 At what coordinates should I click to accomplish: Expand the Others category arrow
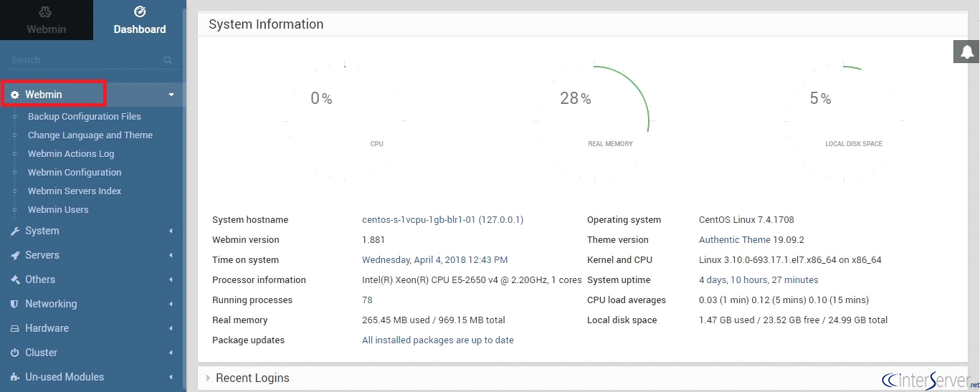pos(171,279)
